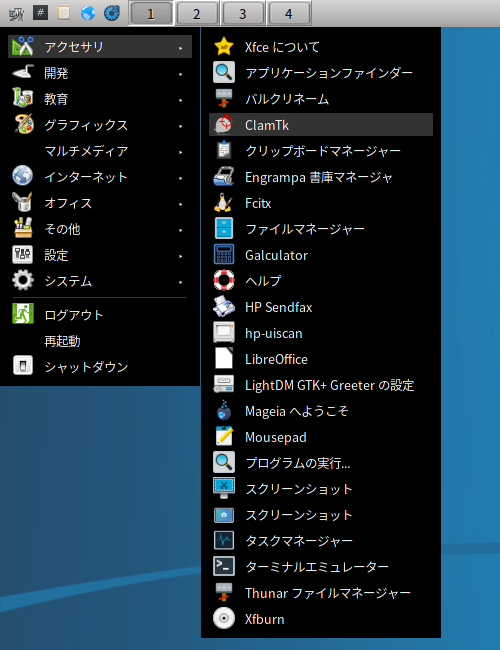Open プログラムの実行 magnifier icon

point(224,463)
